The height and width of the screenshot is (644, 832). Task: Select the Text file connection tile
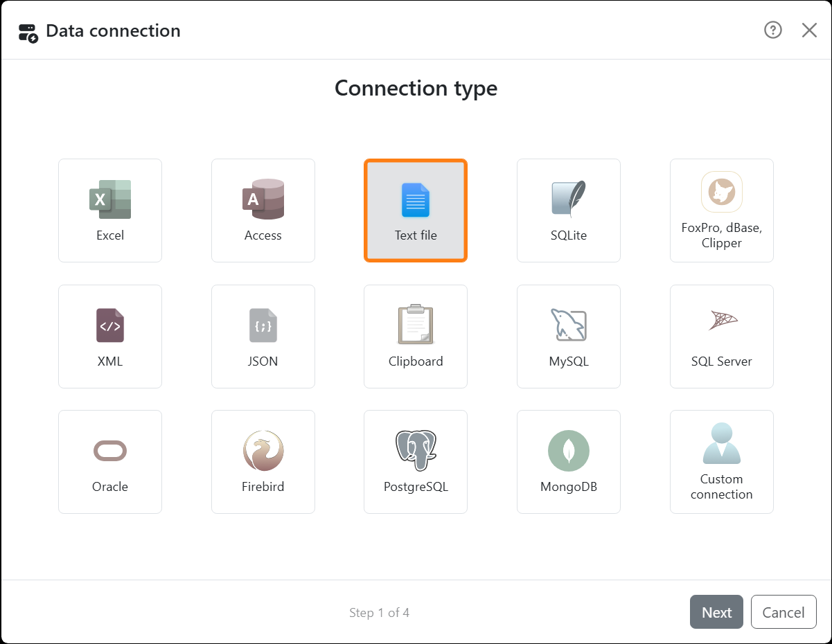[416, 211]
